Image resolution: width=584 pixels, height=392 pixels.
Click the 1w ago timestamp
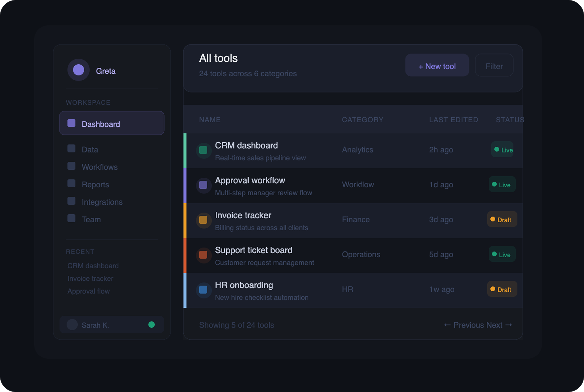(x=442, y=290)
